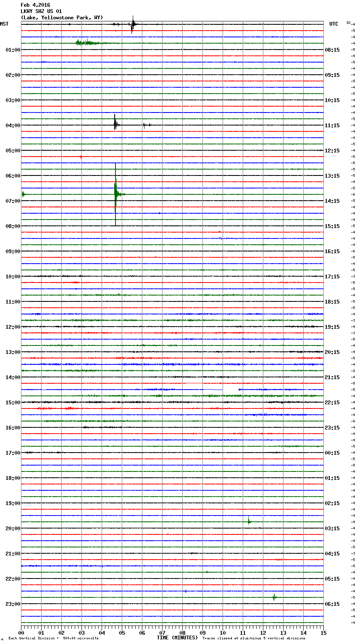Click the 08:15 UTC time label

click(332, 50)
